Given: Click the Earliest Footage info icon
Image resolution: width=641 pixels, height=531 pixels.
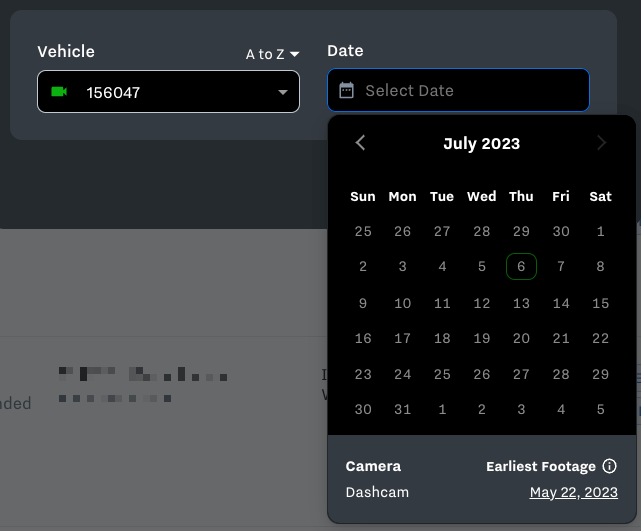Looking at the screenshot, I should point(610,466).
